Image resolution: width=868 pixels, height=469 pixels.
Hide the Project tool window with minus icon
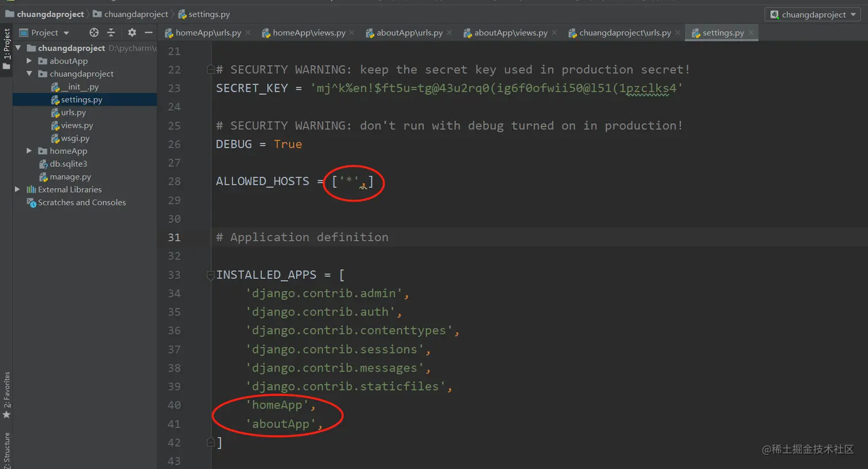[x=149, y=33]
